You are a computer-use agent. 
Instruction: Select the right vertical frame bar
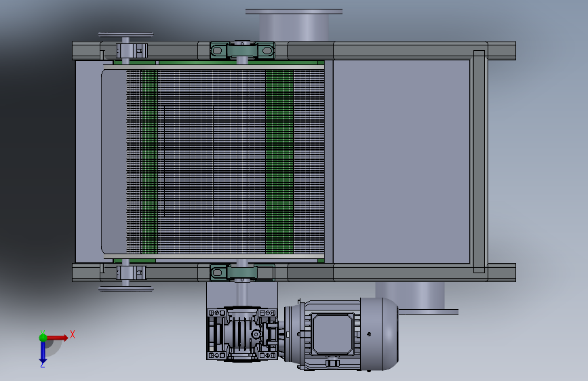(479, 161)
